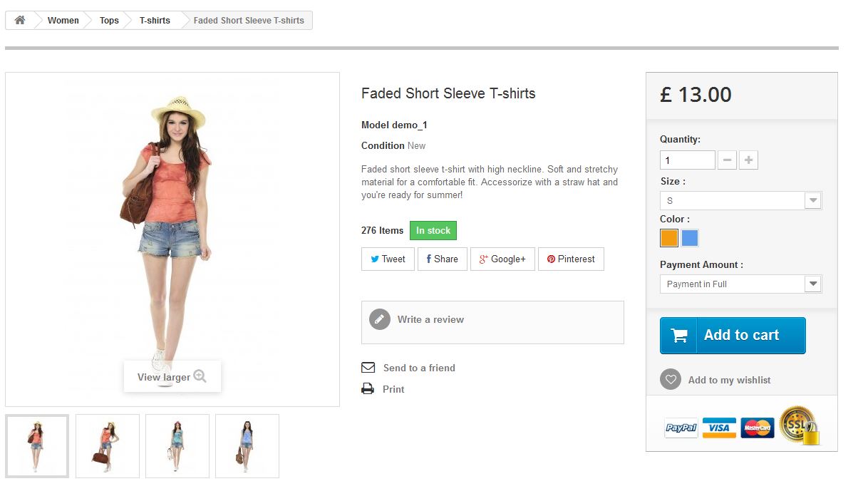
Task: Add the t-shirt to cart
Action: click(x=733, y=336)
